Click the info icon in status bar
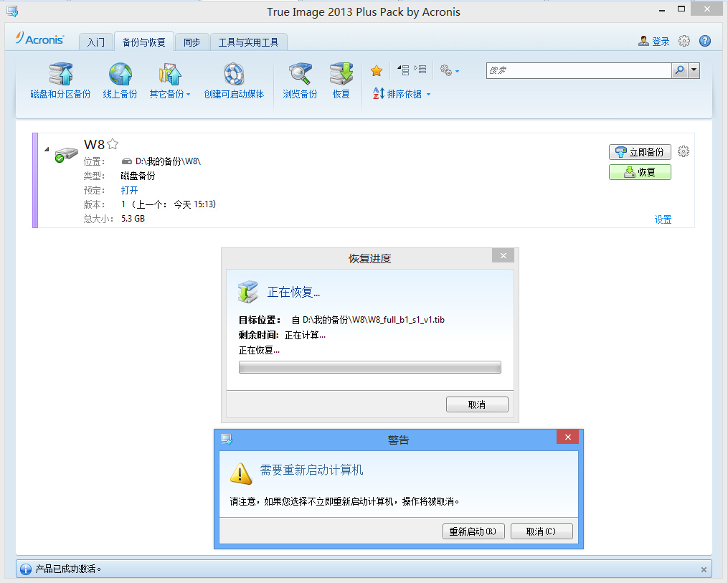The height and width of the screenshot is (583, 728). pyautogui.click(x=26, y=569)
